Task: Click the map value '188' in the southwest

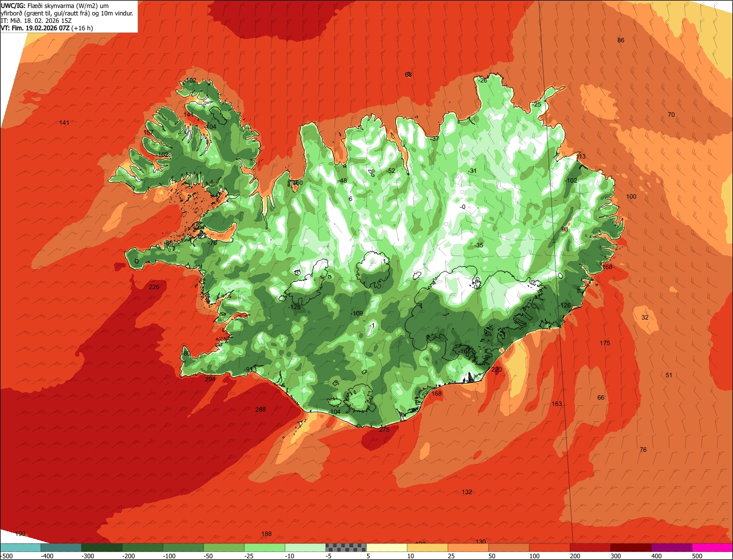Action: pyautogui.click(x=266, y=534)
